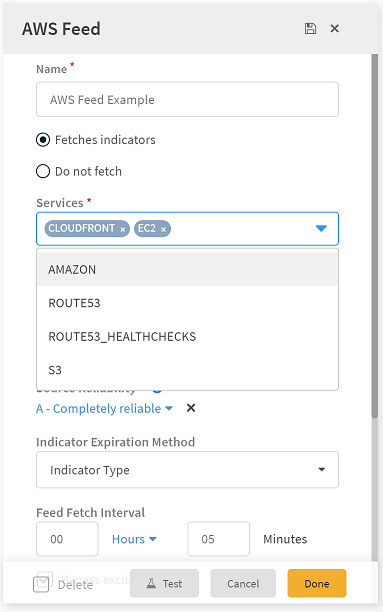Viewport: 383px width, 612px height.
Task: Close the AWS Feed dialog
Action: pos(335,28)
